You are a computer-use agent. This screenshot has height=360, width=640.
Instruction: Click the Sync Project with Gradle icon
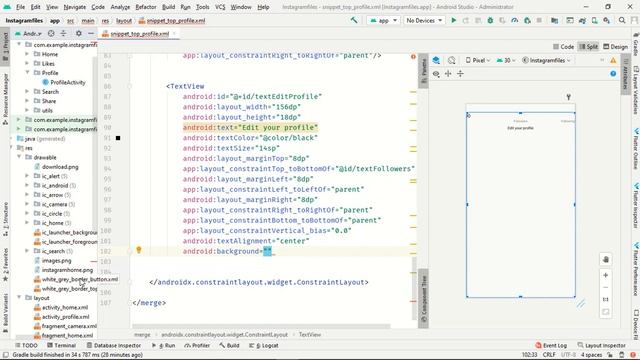coord(582,20)
